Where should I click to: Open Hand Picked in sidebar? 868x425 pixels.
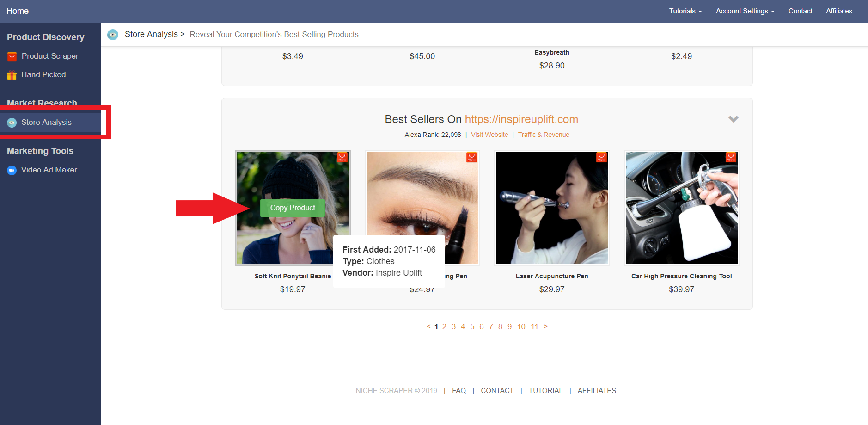click(43, 74)
